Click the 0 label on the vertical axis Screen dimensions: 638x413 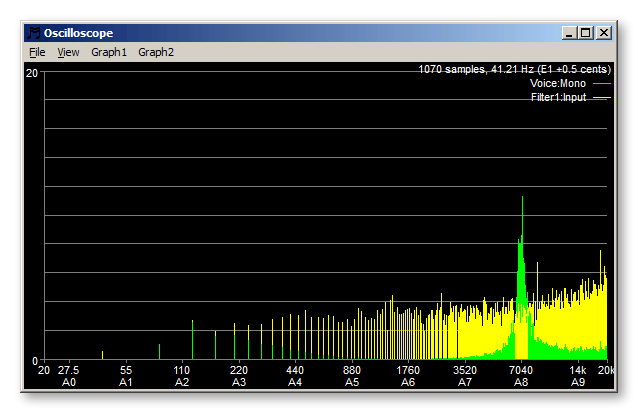click(35, 361)
